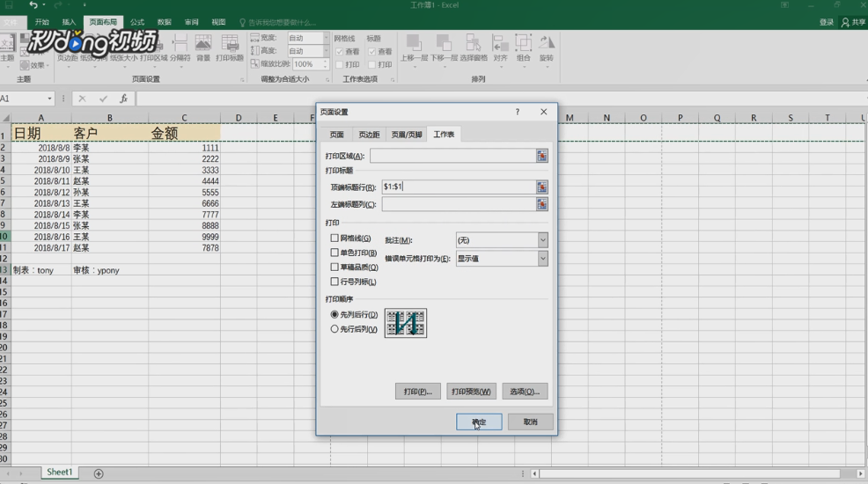Select the 先列后行(D) radio button
Viewport: 868px width, 484px height.
coord(335,314)
